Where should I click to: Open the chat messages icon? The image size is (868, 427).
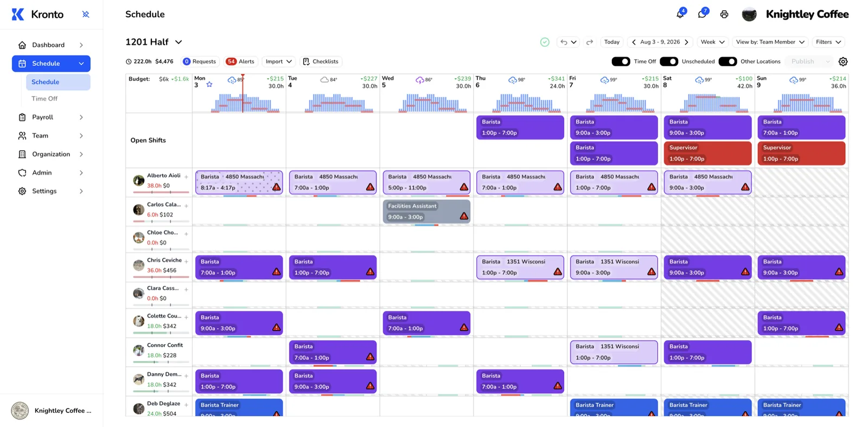(702, 14)
